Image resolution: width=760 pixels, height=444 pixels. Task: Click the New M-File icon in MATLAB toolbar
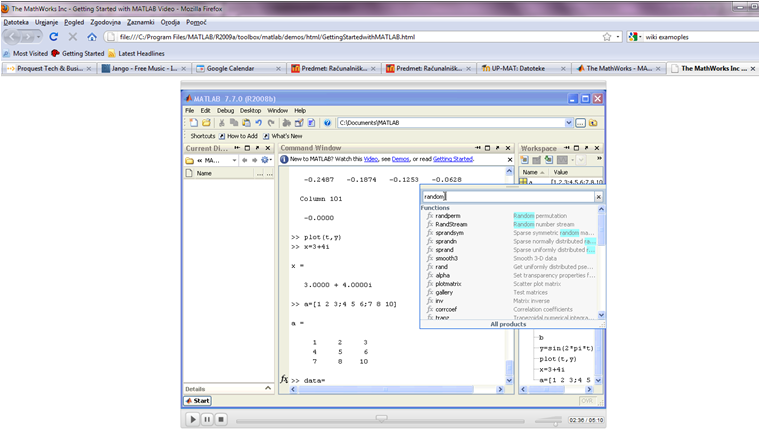(194, 123)
